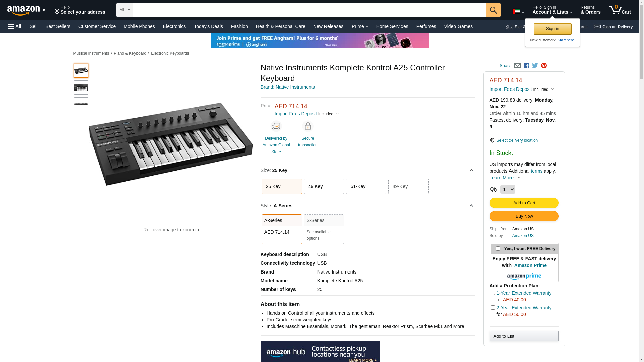This screenshot has width=644, height=362.
Task: Select the second product thumbnail image
Action: [81, 87]
